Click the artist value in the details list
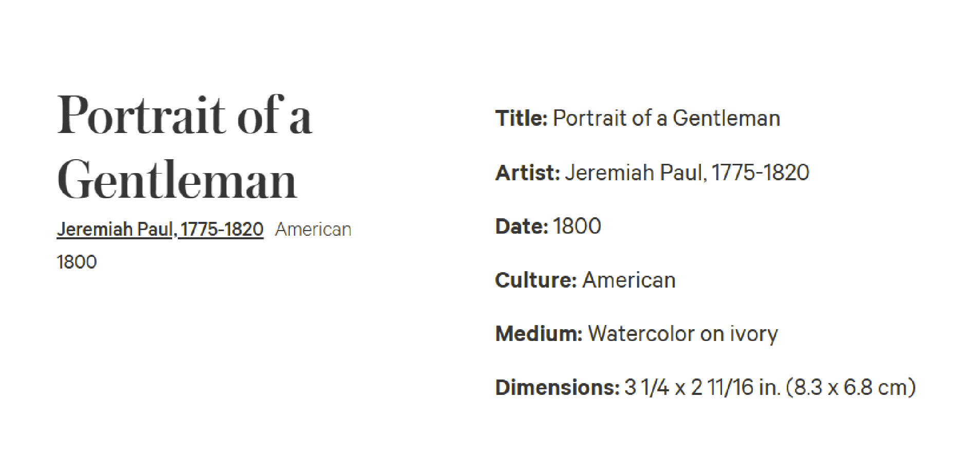Screen dimensions: 980x474 pos(687,173)
